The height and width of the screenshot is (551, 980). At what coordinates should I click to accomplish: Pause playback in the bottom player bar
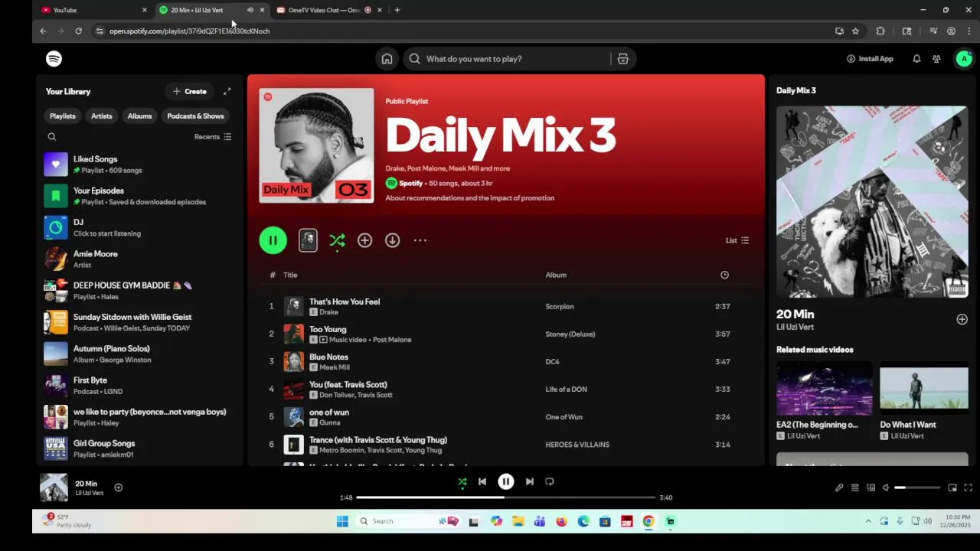click(506, 481)
